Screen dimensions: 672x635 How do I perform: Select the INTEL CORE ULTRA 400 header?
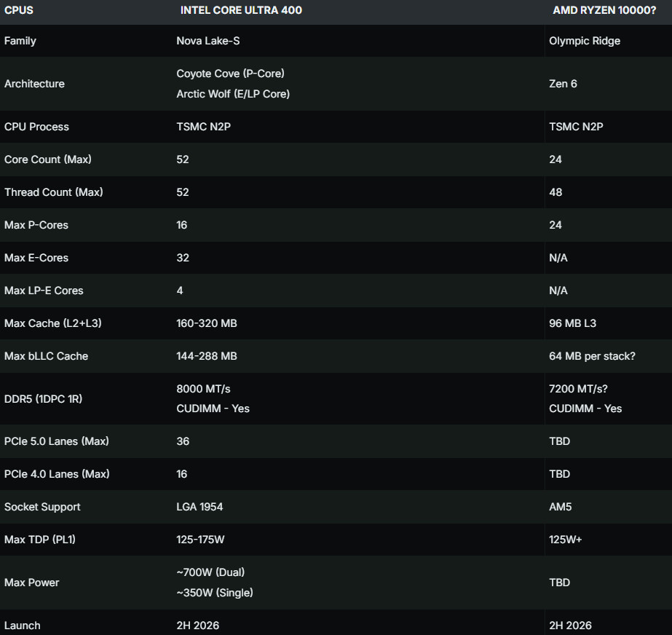click(x=241, y=10)
